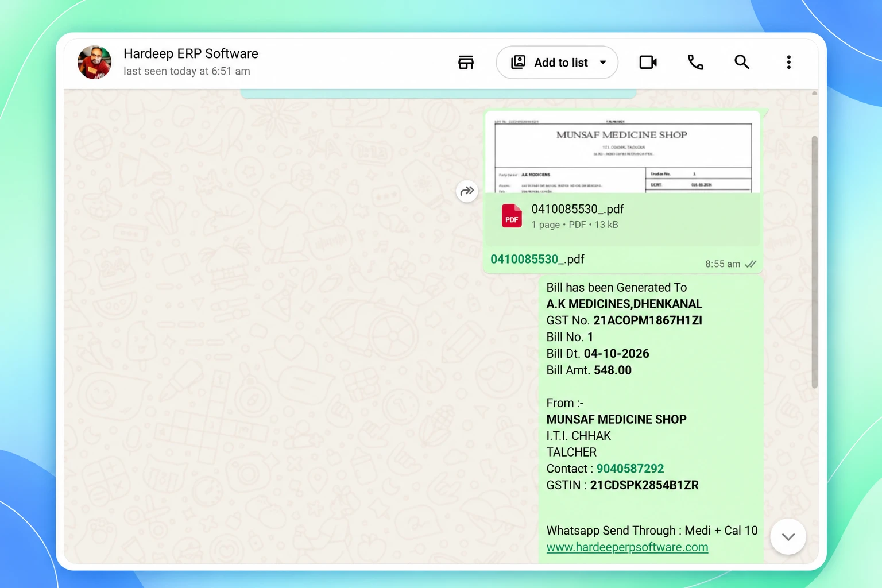Click the 'Whatsapp Send Through : Medi + Cal 10' line

(652, 531)
